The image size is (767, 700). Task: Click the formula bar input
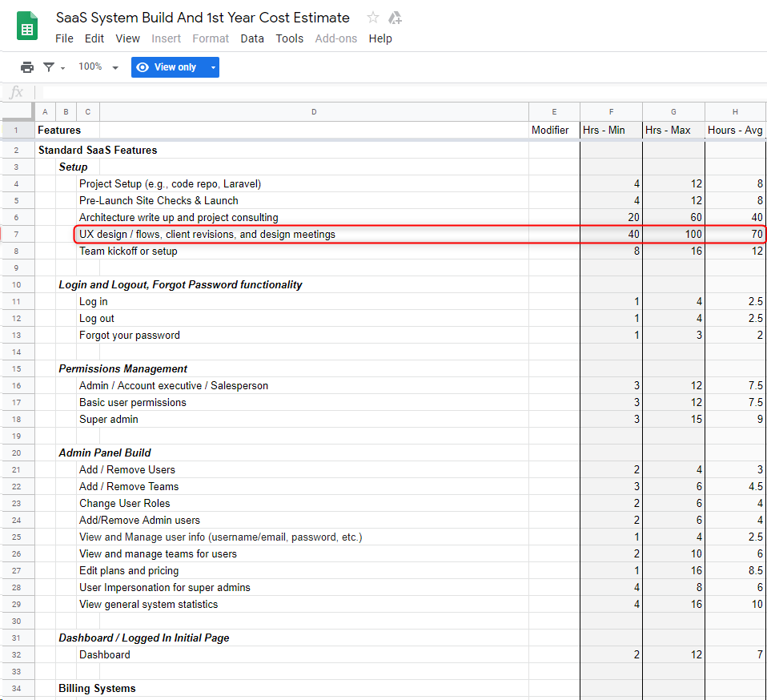pyautogui.click(x=404, y=92)
